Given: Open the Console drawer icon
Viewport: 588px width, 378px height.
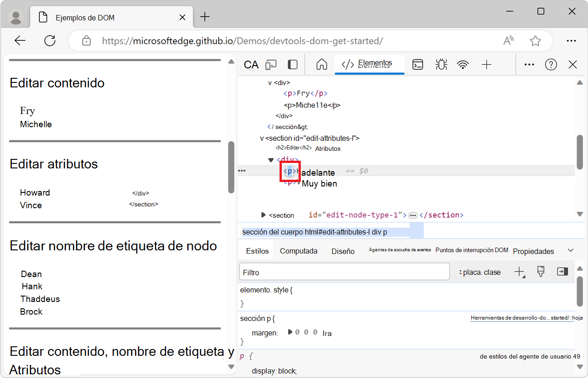Looking at the screenshot, I should point(417,64).
